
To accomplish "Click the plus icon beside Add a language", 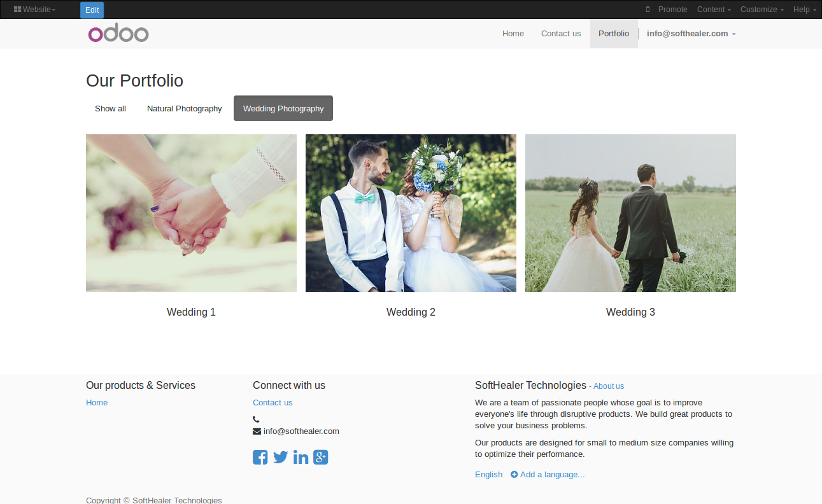I will point(514,474).
